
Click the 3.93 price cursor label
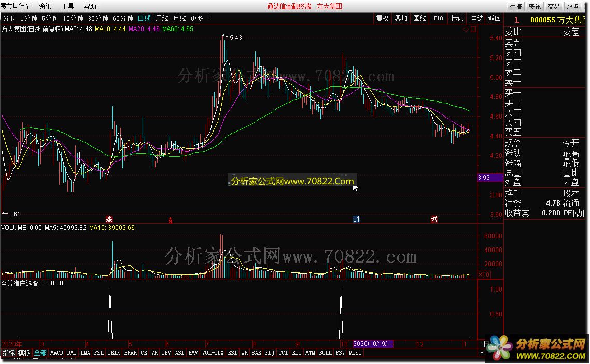coord(490,177)
